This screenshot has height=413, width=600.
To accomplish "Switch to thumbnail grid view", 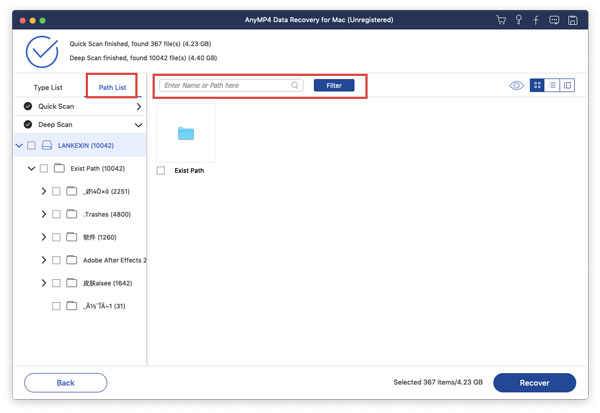I will click(x=537, y=85).
